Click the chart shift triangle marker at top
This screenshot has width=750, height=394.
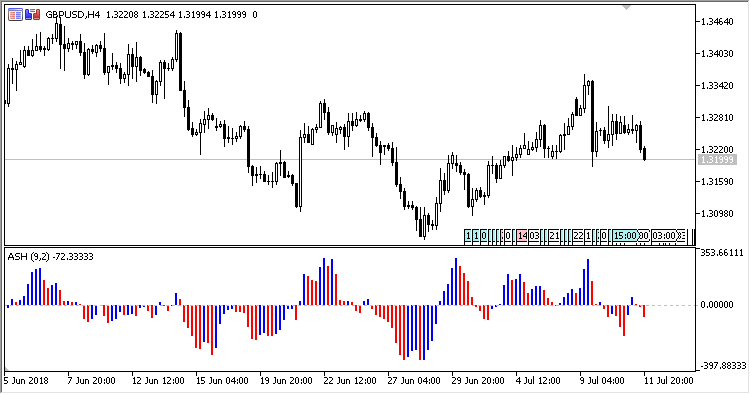click(627, 7)
